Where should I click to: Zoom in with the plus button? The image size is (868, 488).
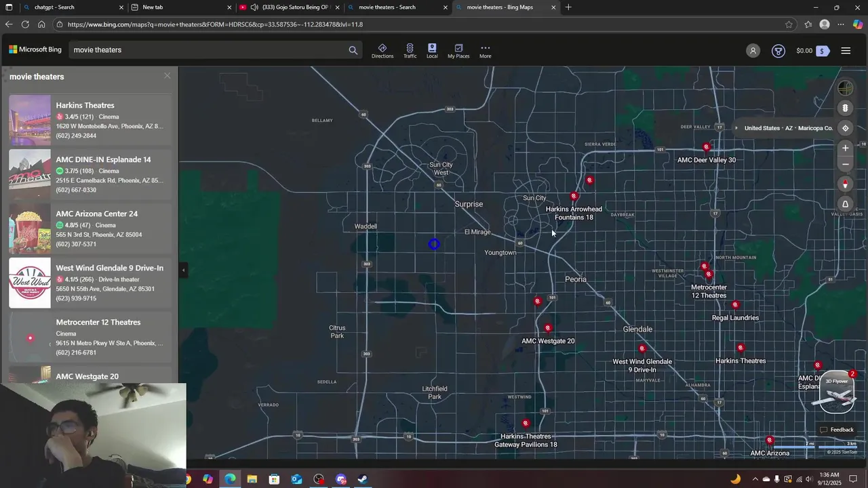pos(845,148)
